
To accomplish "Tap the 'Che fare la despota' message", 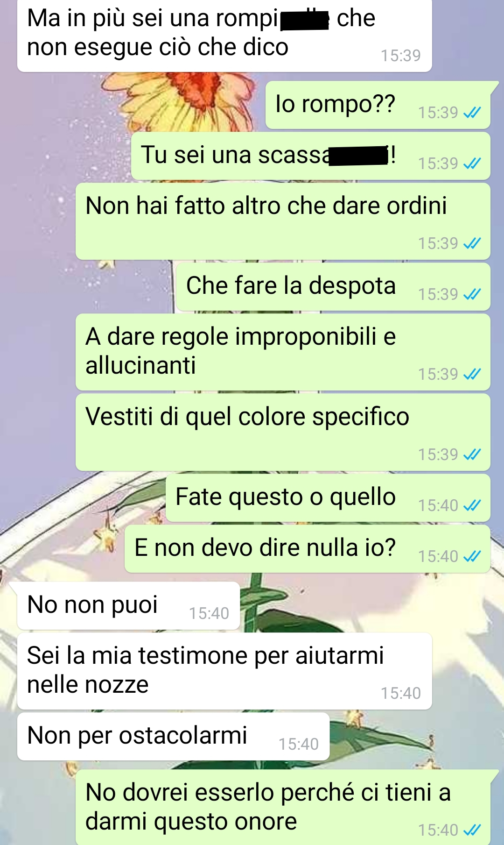I will click(x=333, y=287).
